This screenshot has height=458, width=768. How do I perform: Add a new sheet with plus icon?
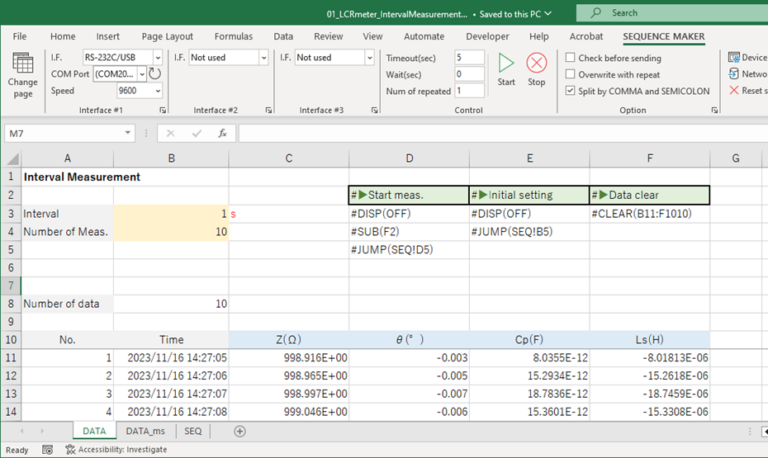(x=239, y=431)
